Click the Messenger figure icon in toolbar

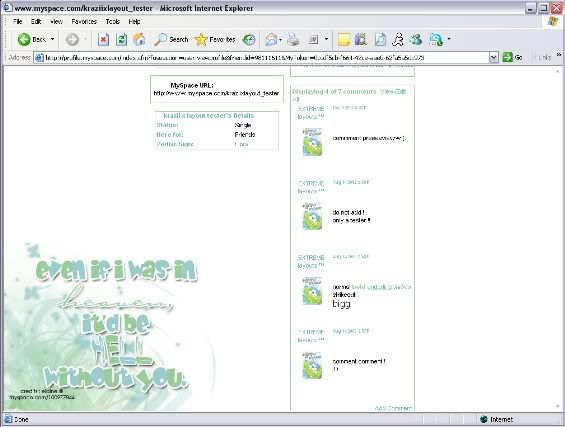point(398,39)
